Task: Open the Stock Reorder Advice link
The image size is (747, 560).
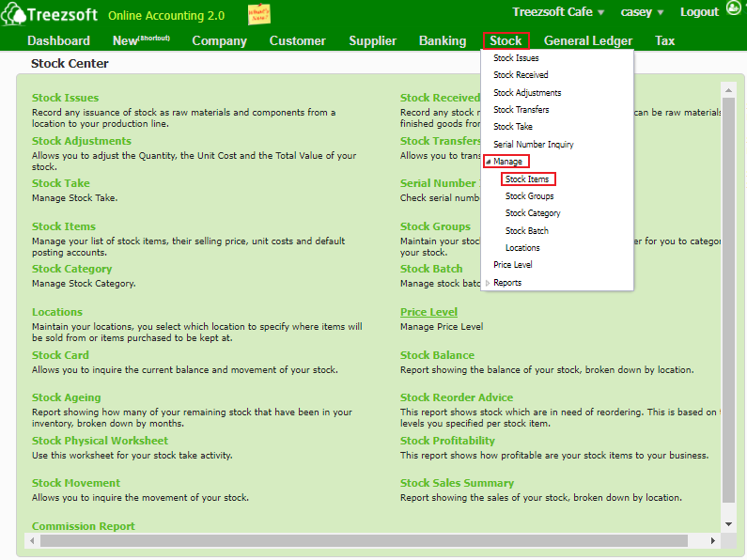Action: pos(457,397)
